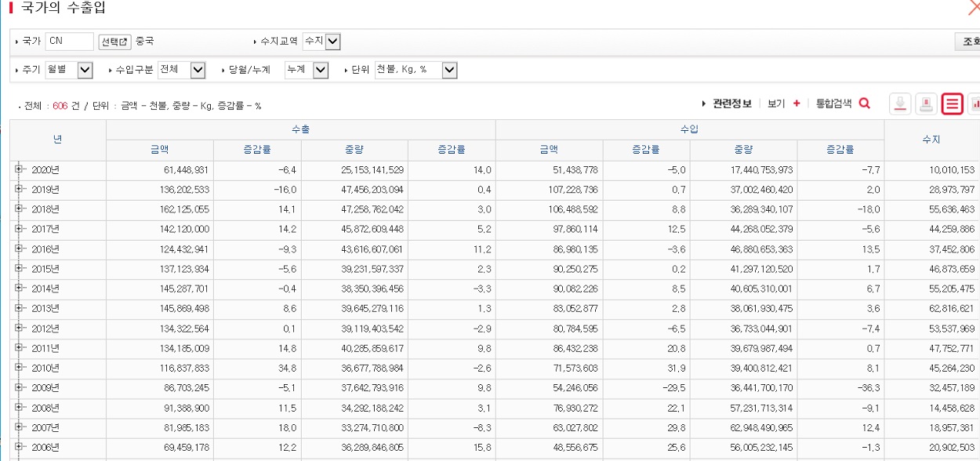Click the download icon button

click(900, 103)
